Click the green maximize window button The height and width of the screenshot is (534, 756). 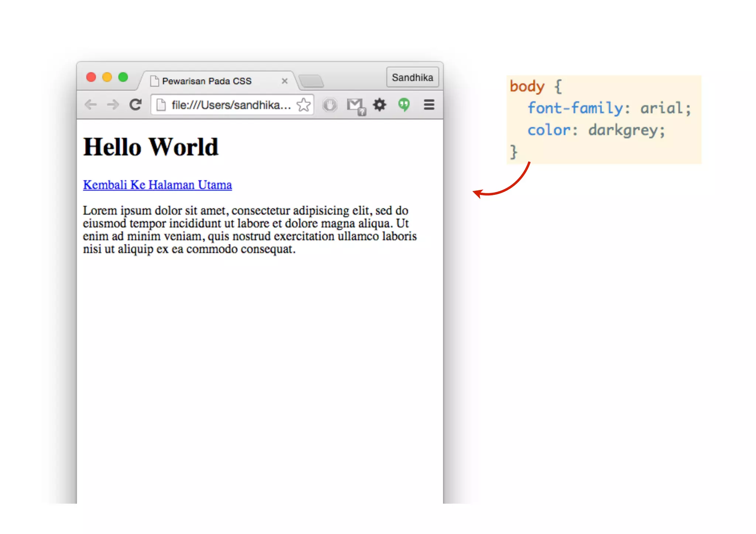point(123,77)
